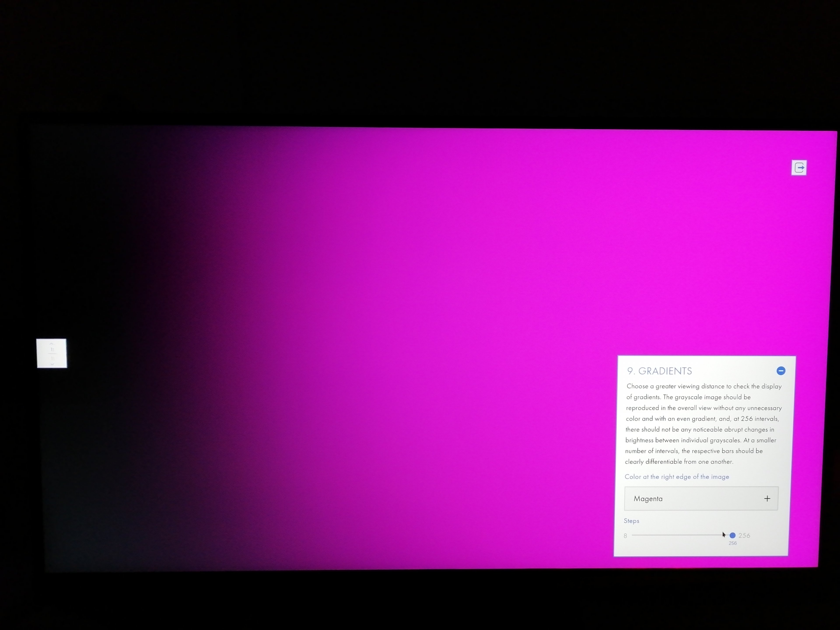Click the test page counter 11/13 box
Image resolution: width=840 pixels, height=630 pixels.
52,353
